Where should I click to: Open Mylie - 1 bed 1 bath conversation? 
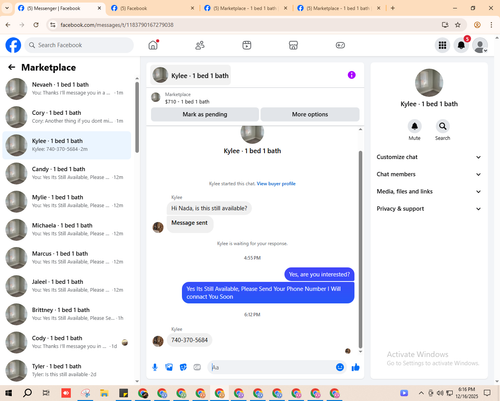click(67, 201)
